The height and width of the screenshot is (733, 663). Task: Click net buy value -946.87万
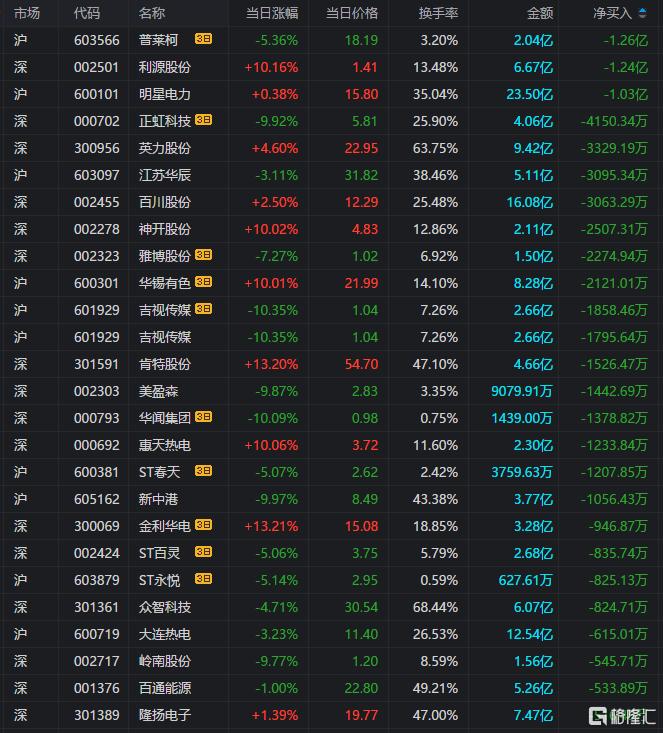[618, 526]
